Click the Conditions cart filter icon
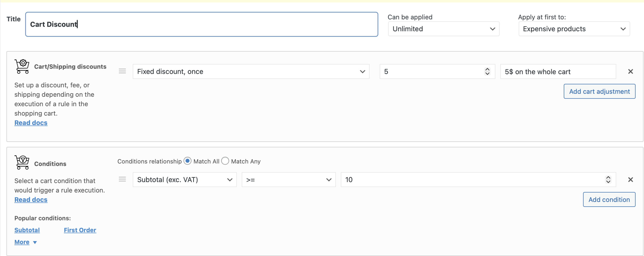644x256 pixels. pos(22,162)
